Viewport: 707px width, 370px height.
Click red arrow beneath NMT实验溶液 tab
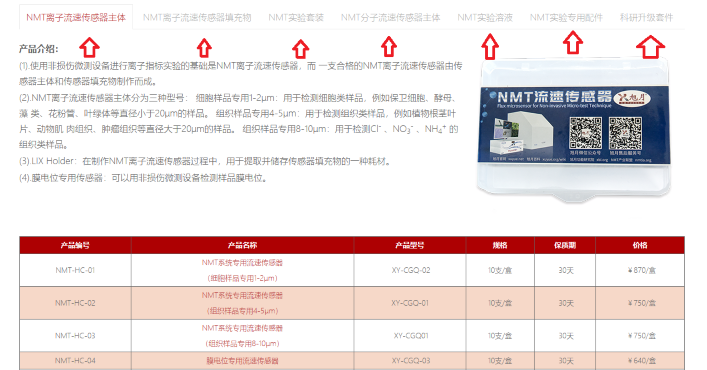(490, 47)
